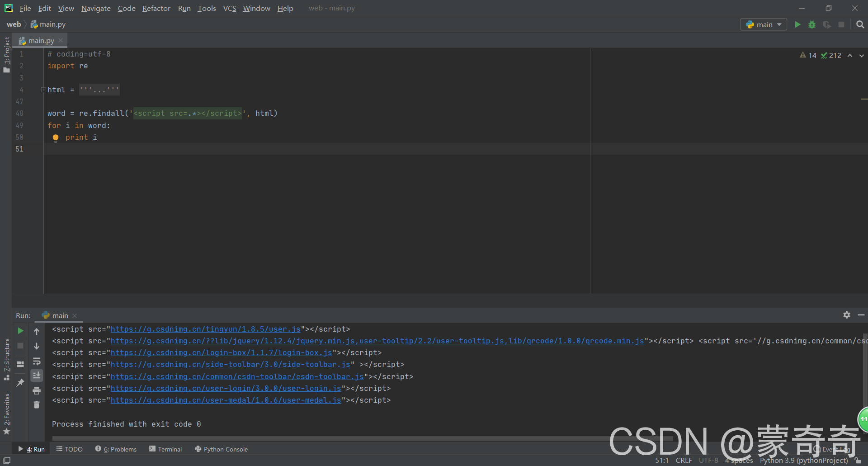Image resolution: width=868 pixels, height=466 pixels.
Task: Click the typo indicator showing 212
Action: tap(831, 55)
